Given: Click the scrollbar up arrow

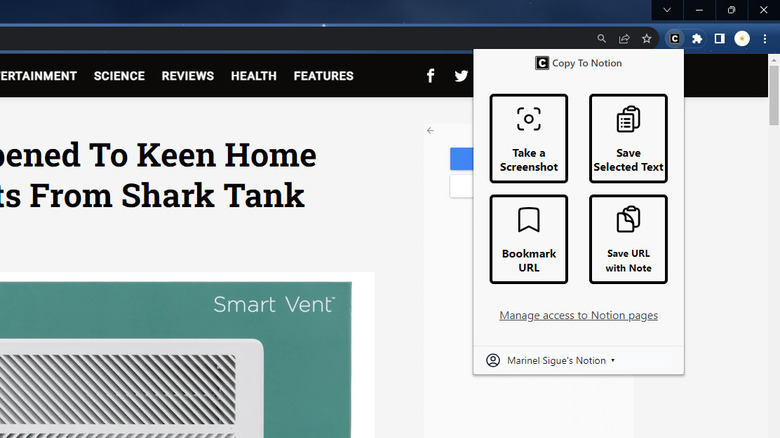Looking at the screenshot, I should click(x=774, y=59).
